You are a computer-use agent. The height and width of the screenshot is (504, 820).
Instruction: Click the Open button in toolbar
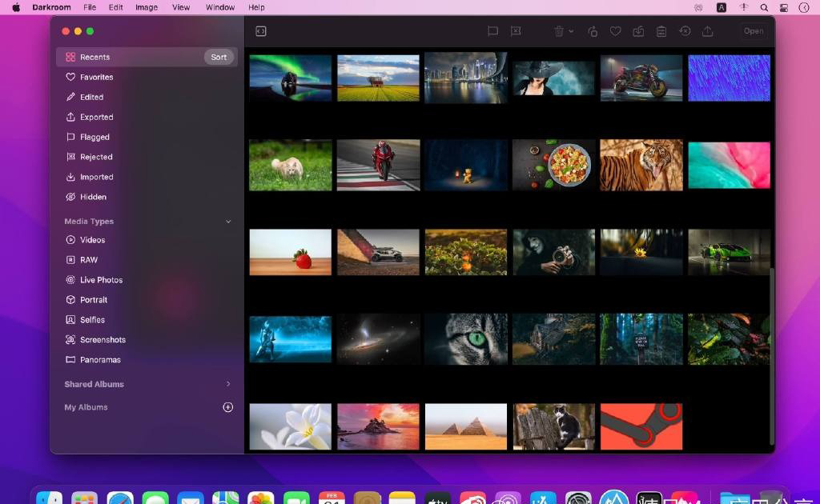(754, 31)
